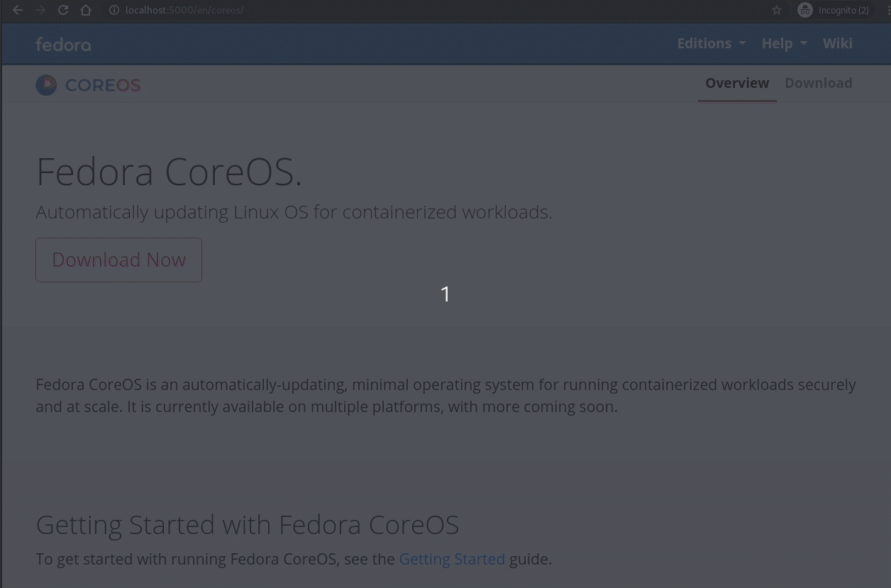The width and height of the screenshot is (891, 588).
Task: Open the browser three-dot menu
Action: pos(887,11)
